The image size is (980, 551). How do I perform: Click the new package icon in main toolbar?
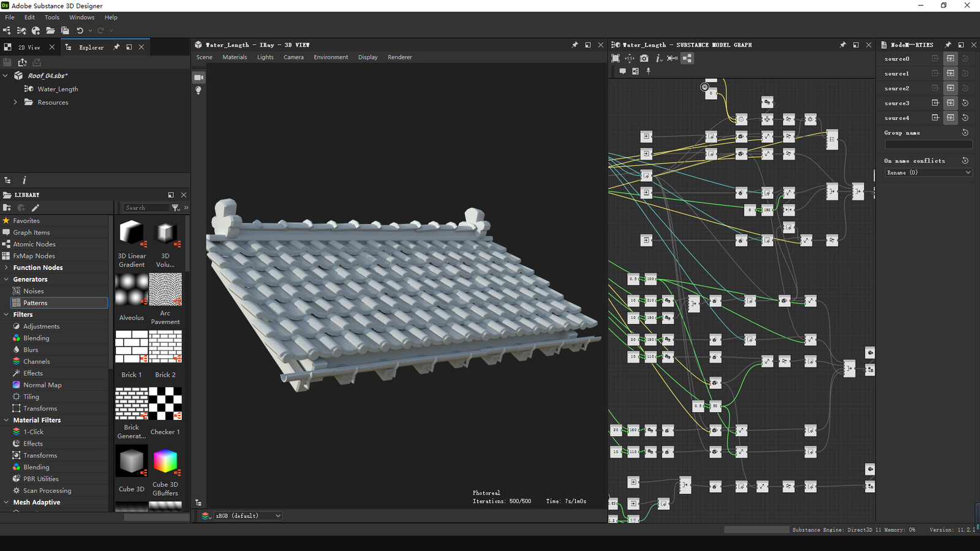pos(36,31)
